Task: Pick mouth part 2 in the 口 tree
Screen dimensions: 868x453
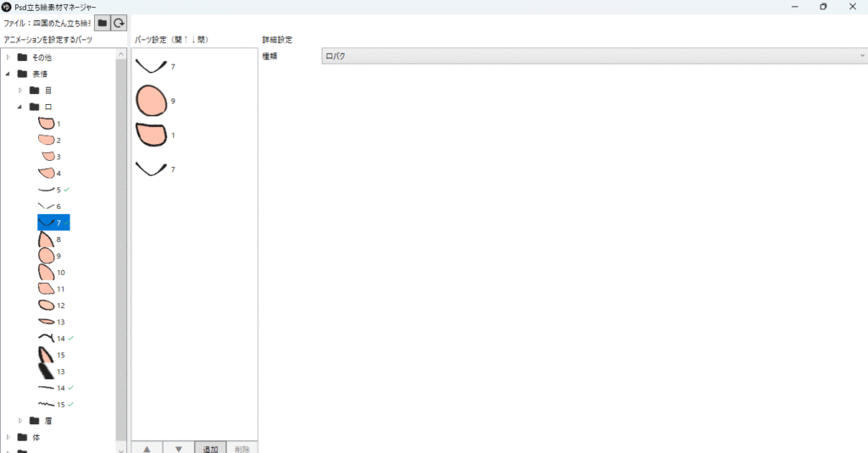Action: pos(49,140)
